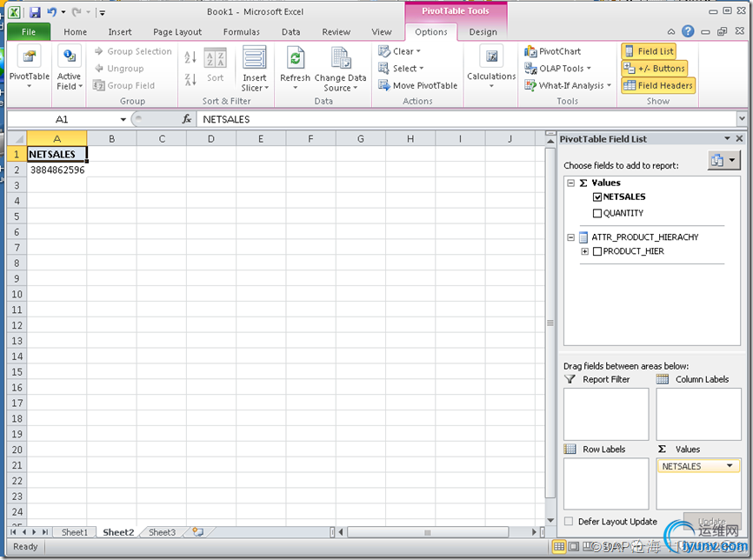Viewport: 753px width, 560px height.
Task: Select cell A2 with value 3884862596
Action: tap(57, 170)
